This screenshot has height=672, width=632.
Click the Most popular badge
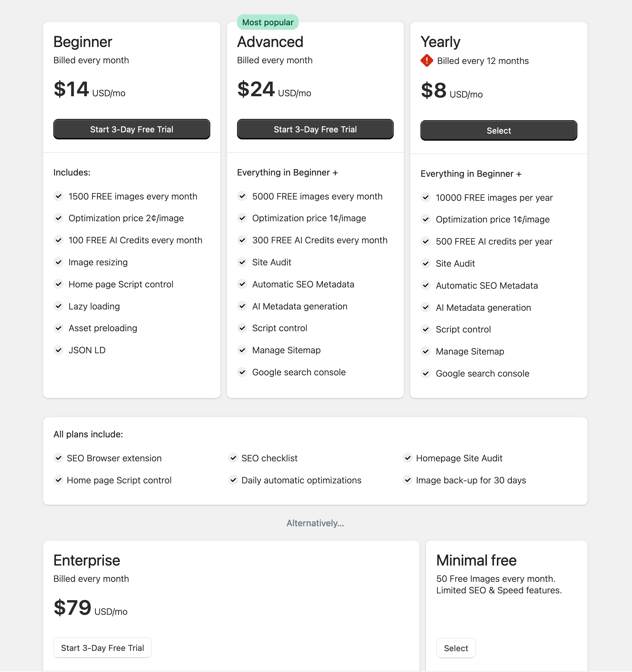(267, 22)
